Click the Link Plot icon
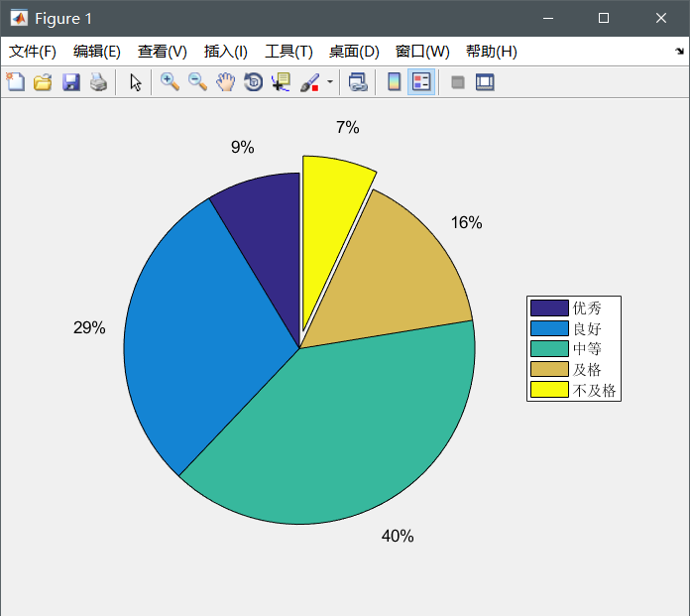 click(358, 82)
